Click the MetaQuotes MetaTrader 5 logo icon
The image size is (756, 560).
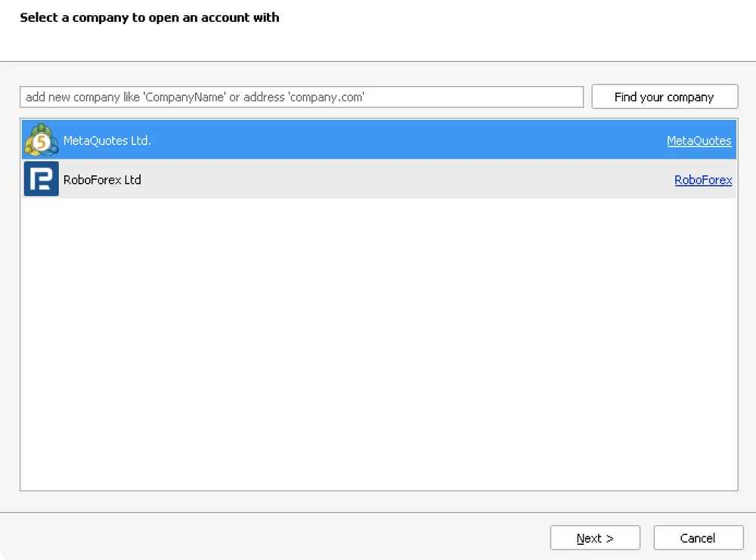42,140
